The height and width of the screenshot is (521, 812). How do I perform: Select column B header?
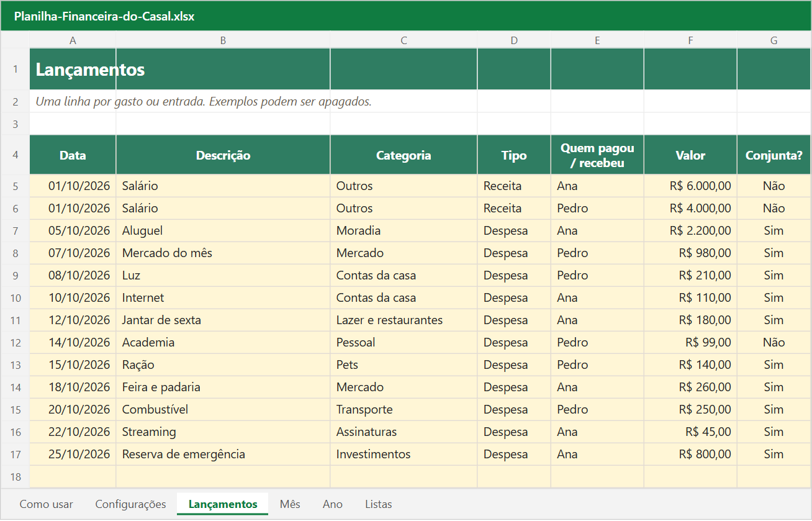[223, 40]
